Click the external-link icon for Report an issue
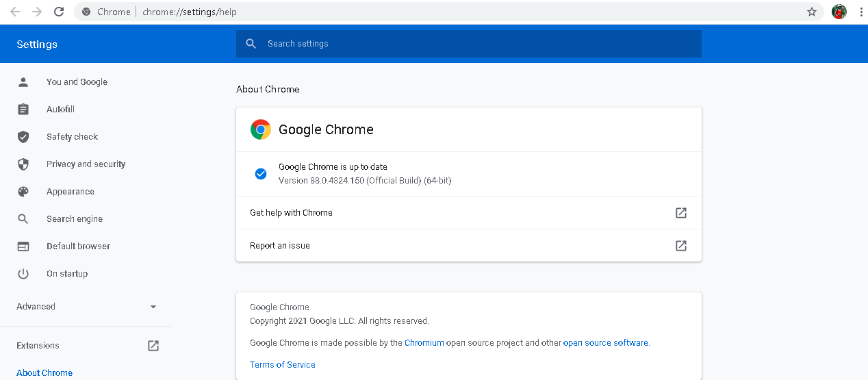This screenshot has width=868, height=380. (x=681, y=246)
